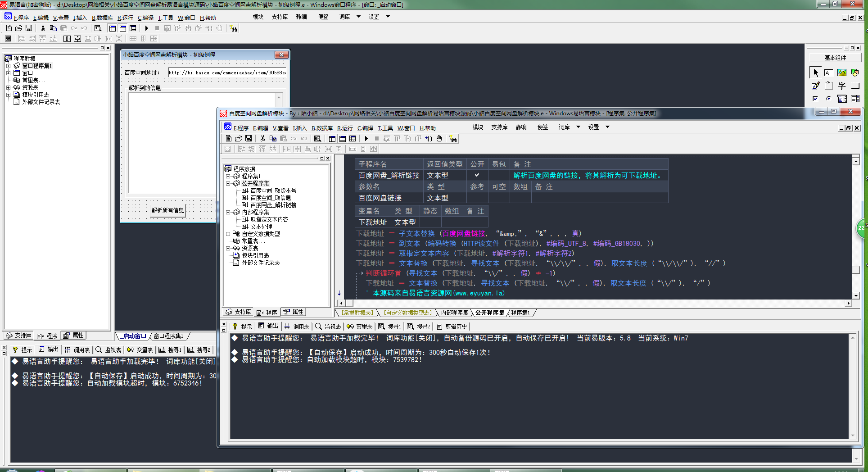Click Run play icon in back window toolbar
868x472 pixels.
tap(146, 28)
